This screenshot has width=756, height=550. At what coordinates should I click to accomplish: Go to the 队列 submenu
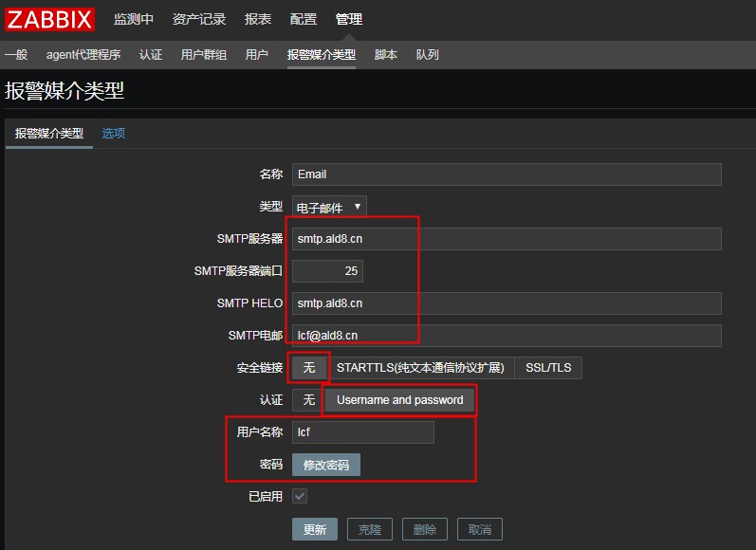click(x=427, y=54)
